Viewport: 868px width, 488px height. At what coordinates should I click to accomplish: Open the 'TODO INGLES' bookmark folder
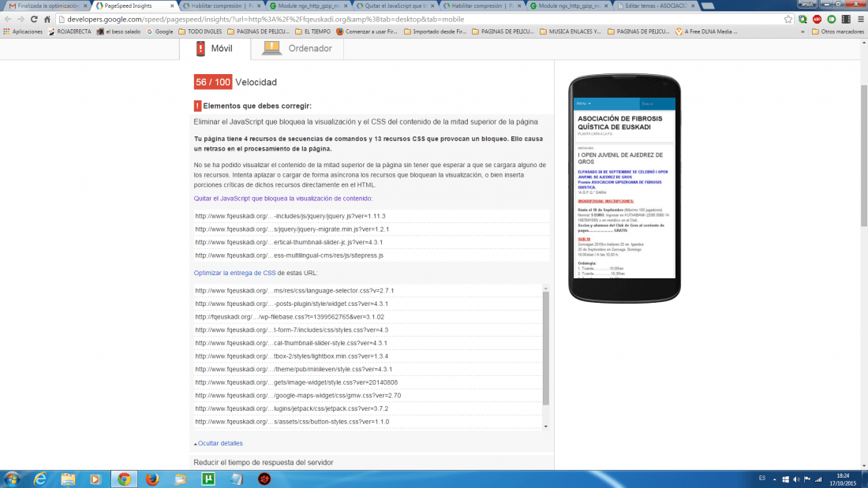click(x=200, y=32)
